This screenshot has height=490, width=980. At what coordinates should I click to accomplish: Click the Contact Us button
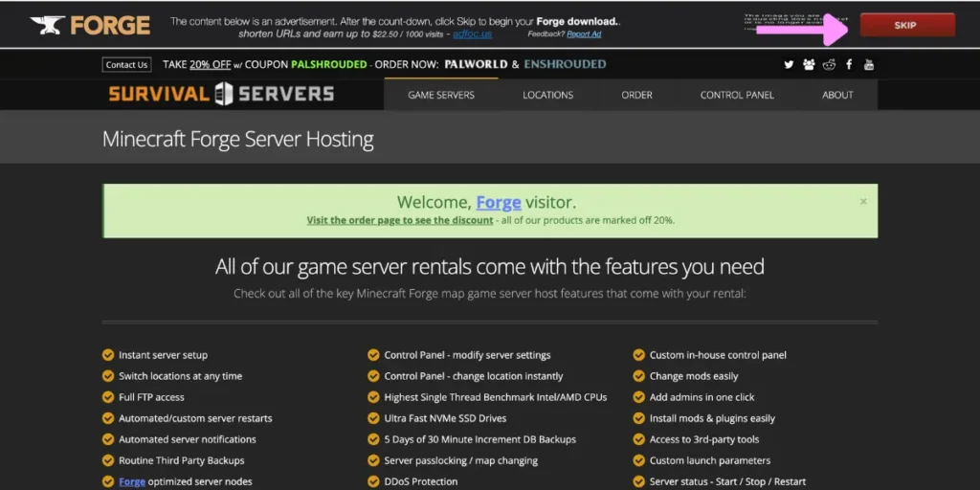(x=127, y=64)
